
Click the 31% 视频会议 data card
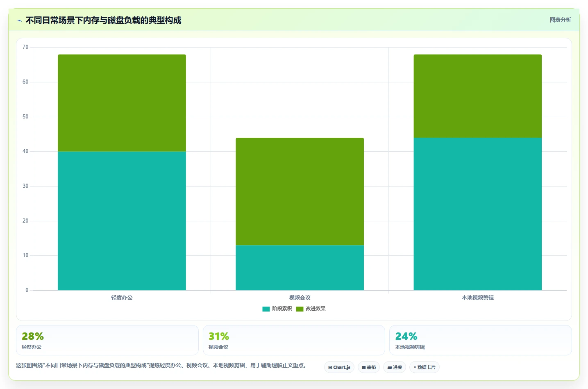[x=294, y=340]
